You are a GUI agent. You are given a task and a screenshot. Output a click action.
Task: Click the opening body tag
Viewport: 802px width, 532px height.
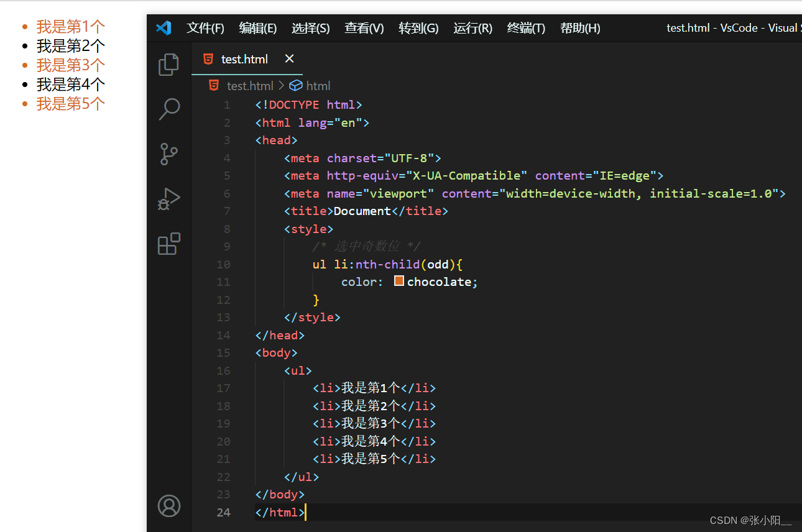(276, 353)
